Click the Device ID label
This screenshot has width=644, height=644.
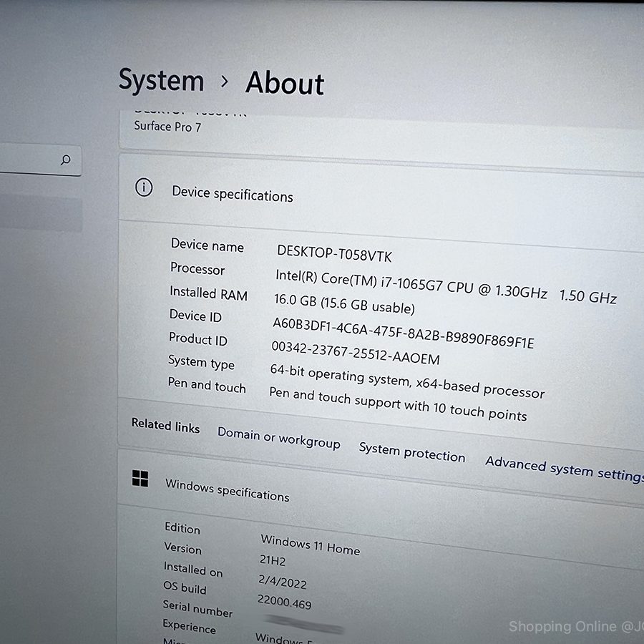pos(195,316)
